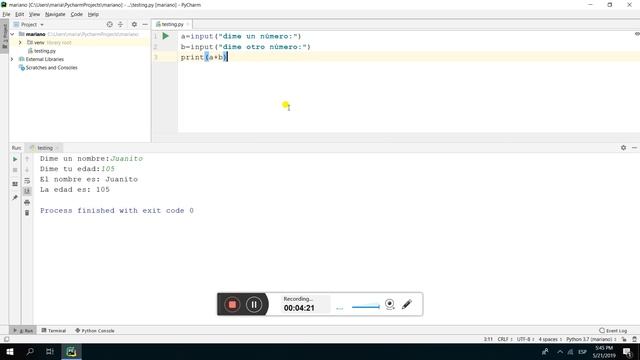Toggle soft-wrap in console output
Image resolution: width=640 pixels, height=360 pixels.
click(x=27, y=180)
